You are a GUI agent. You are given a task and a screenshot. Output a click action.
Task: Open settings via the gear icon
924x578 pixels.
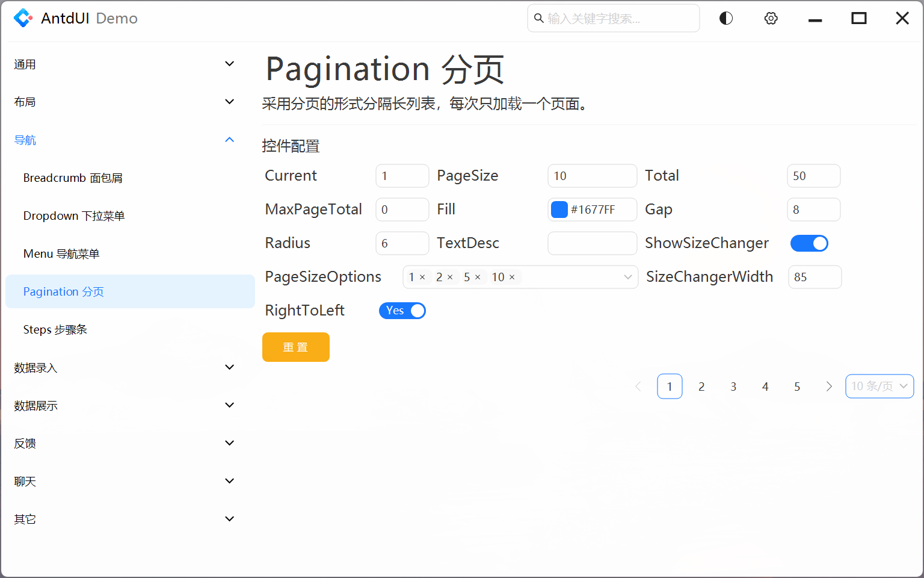click(x=771, y=18)
